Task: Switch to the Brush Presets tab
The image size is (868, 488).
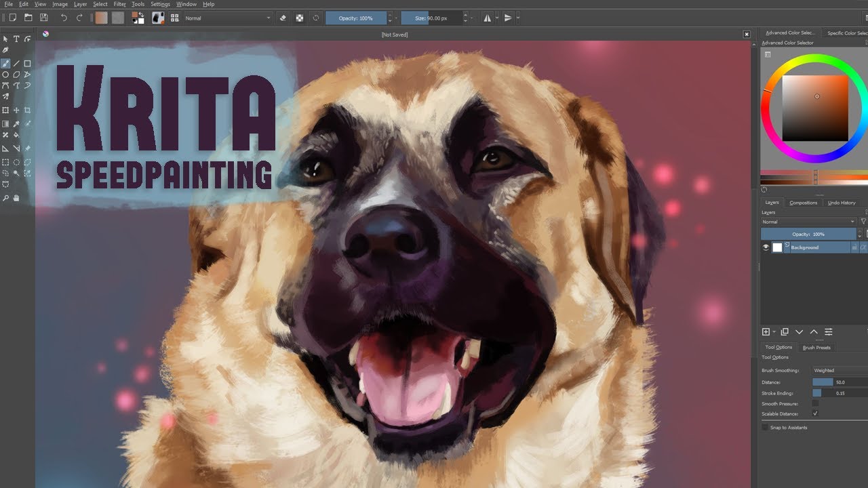Action: pos(816,347)
